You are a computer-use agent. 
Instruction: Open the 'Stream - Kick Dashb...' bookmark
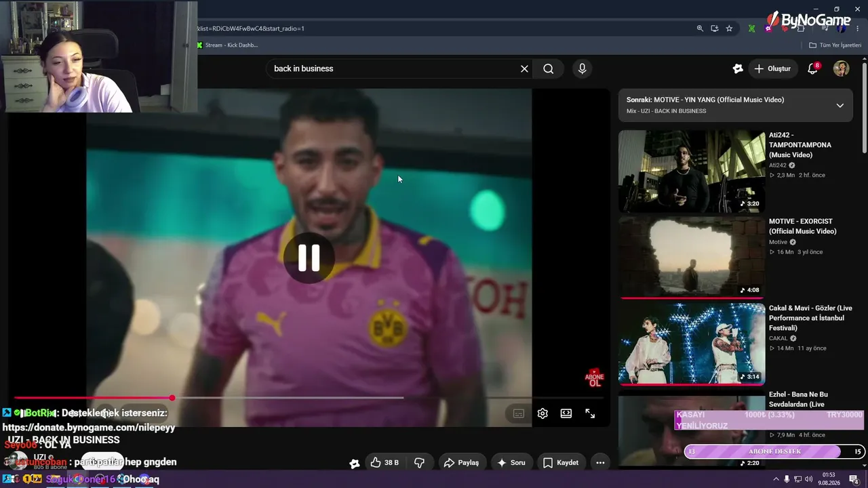point(227,45)
